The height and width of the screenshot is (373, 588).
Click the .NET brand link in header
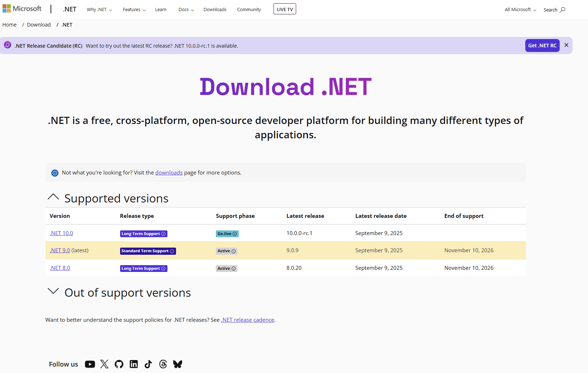tap(70, 9)
